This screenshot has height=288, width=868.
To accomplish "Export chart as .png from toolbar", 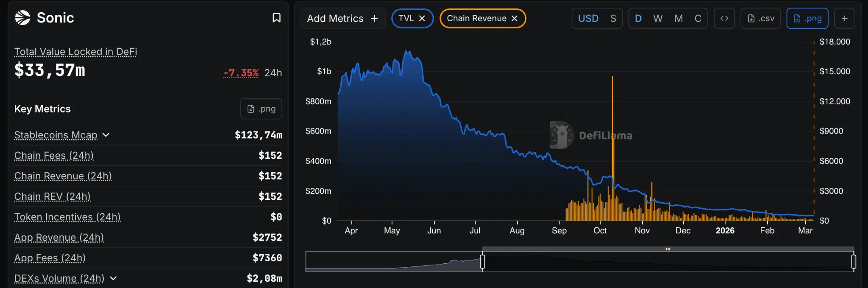I will [807, 18].
